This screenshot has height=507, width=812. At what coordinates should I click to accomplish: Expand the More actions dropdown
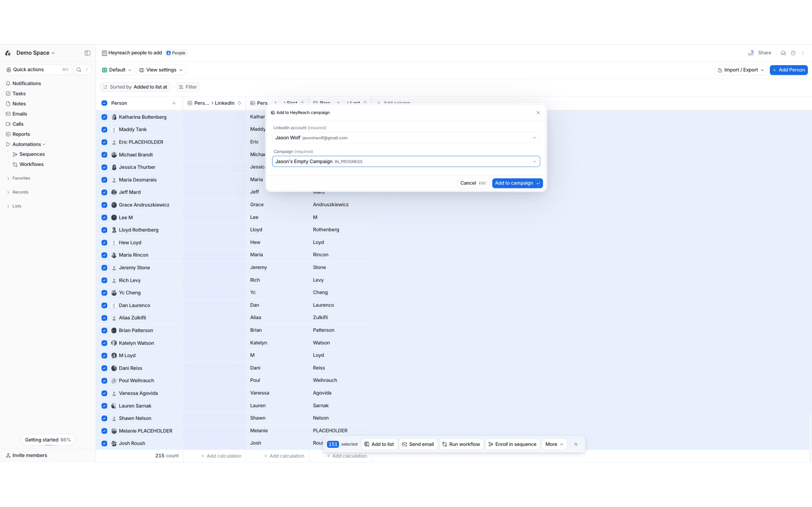tap(554, 444)
